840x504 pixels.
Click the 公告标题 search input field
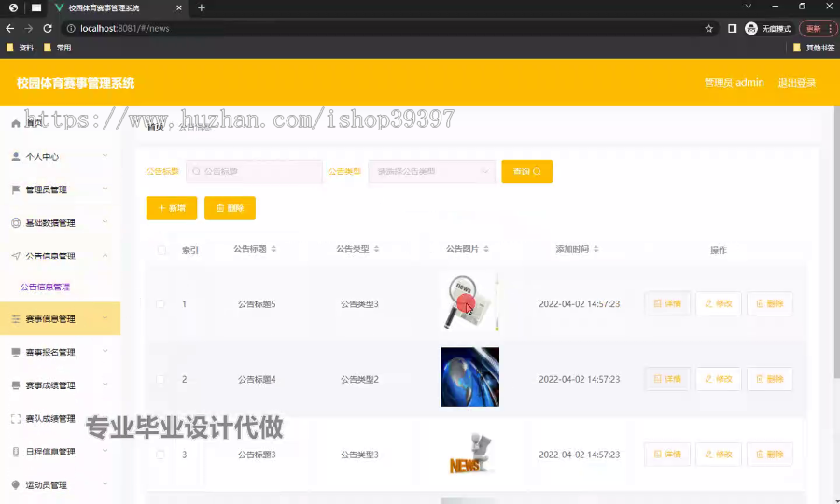click(x=255, y=172)
